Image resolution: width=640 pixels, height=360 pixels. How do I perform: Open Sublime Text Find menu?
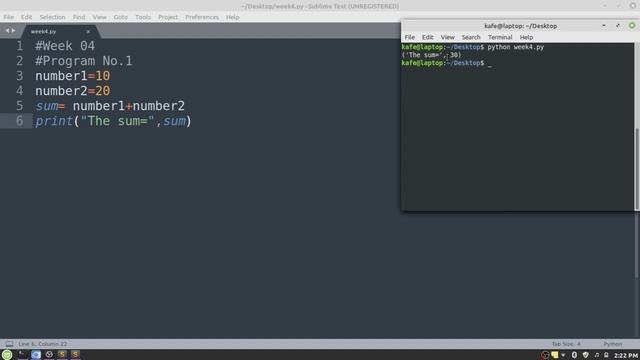click(79, 17)
